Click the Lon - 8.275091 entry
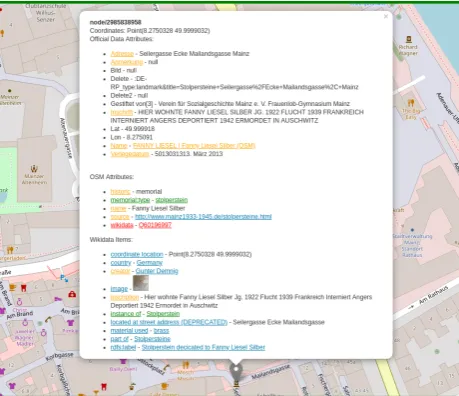 pyautogui.click(x=132, y=137)
